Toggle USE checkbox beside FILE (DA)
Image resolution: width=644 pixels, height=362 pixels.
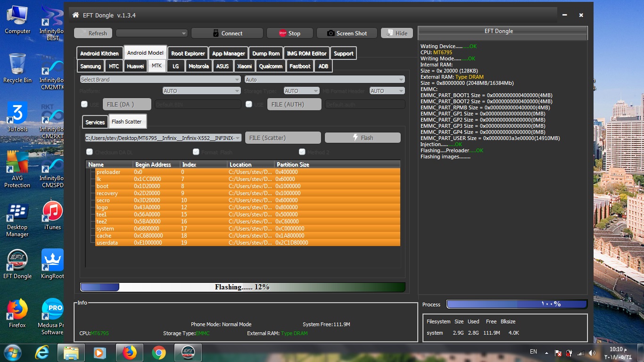(84, 104)
